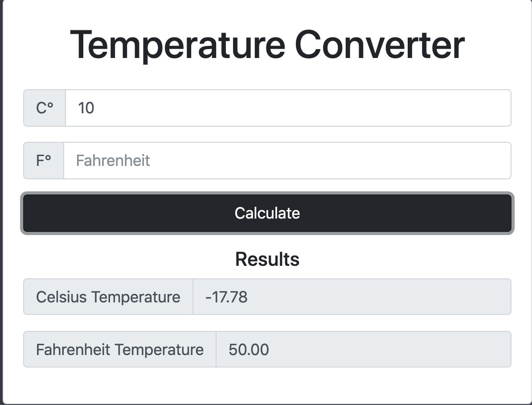Click the Temperature Converter heading
The height and width of the screenshot is (405, 532).
[x=267, y=45]
